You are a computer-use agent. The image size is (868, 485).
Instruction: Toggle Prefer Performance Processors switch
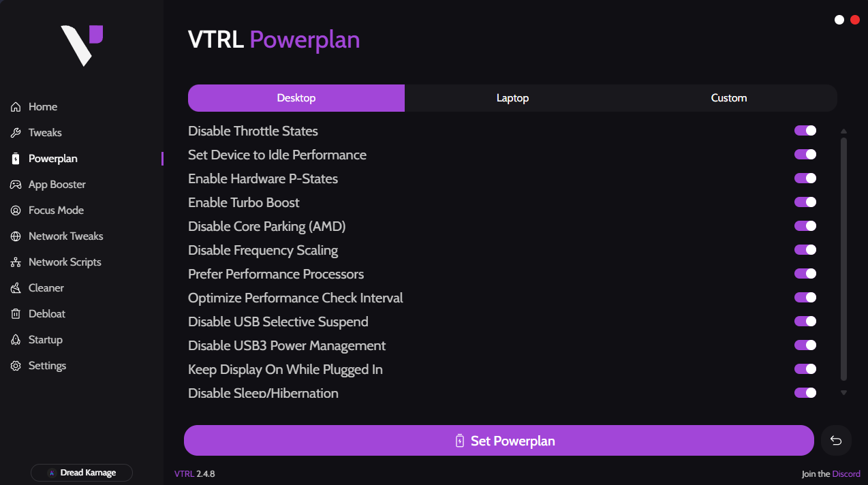coord(805,274)
